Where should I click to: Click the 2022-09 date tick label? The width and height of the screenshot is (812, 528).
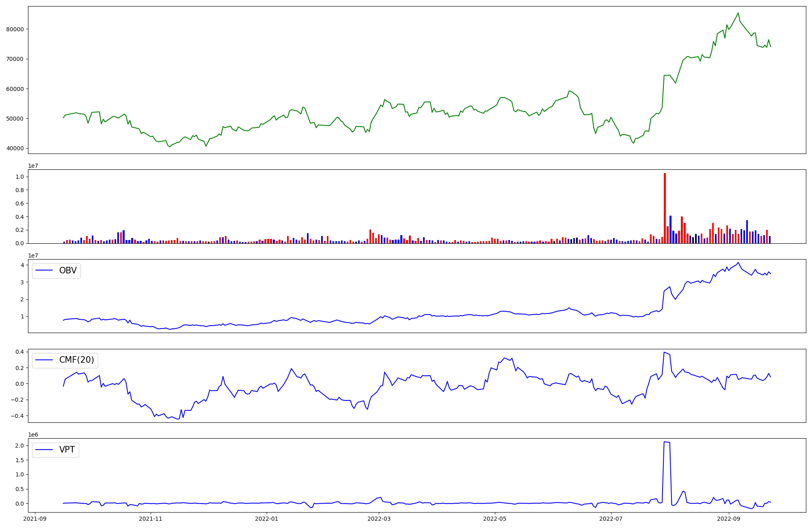(729, 519)
